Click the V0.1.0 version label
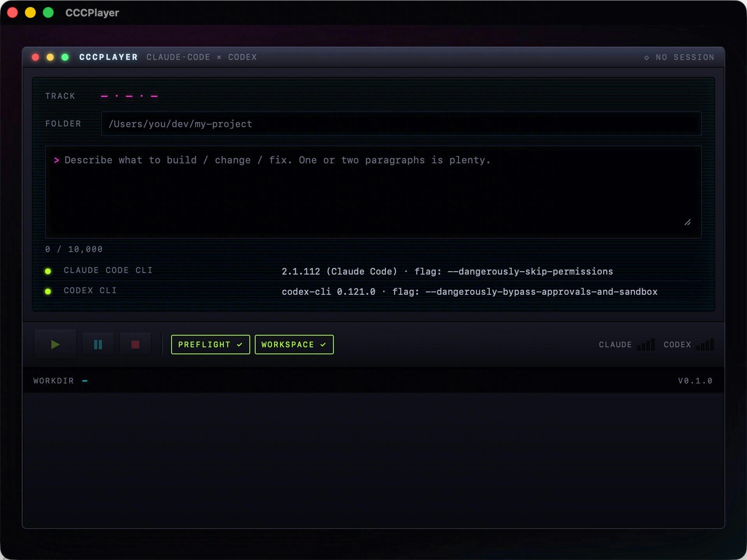 [695, 381]
